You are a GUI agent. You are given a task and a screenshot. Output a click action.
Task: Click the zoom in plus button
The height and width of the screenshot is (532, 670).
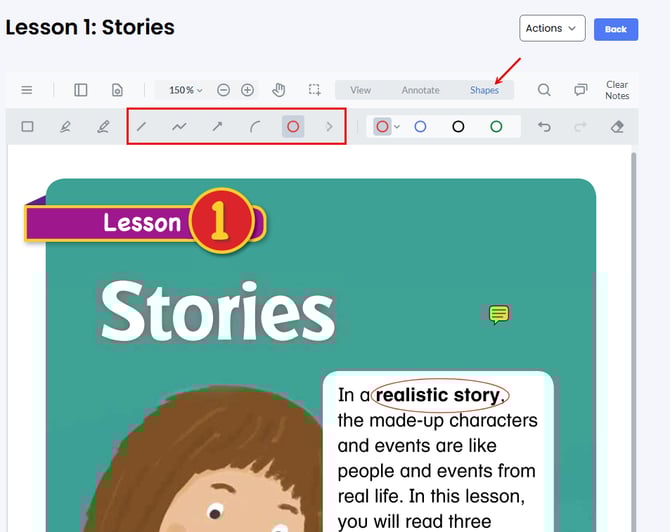coord(248,90)
